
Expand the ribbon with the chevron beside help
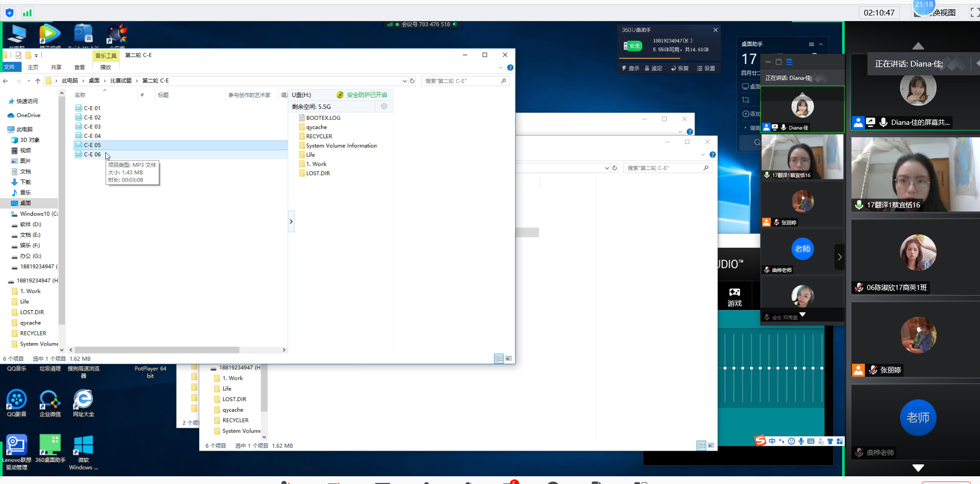coord(500,68)
